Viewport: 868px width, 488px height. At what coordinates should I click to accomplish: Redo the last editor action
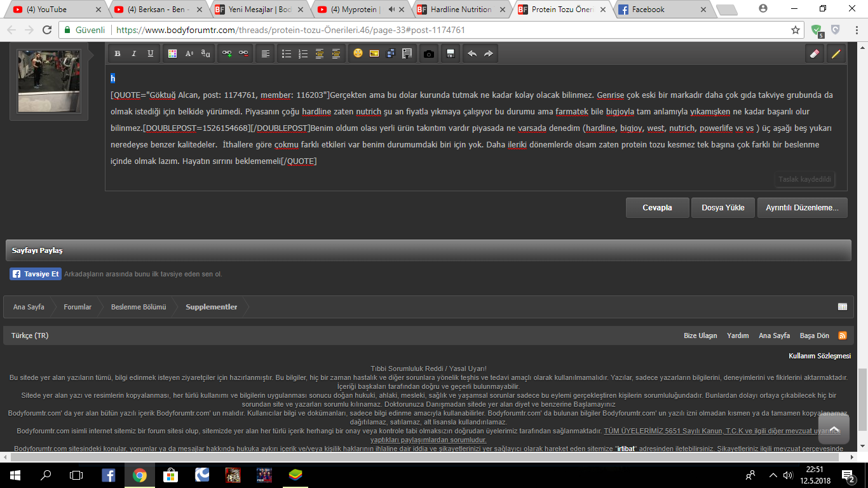point(489,54)
